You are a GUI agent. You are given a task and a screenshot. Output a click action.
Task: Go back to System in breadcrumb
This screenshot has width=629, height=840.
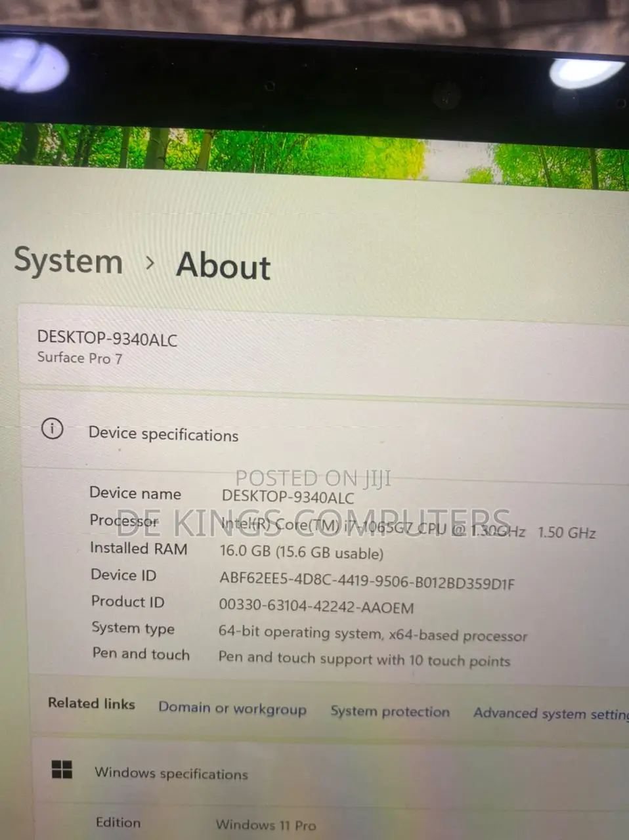coord(68,261)
